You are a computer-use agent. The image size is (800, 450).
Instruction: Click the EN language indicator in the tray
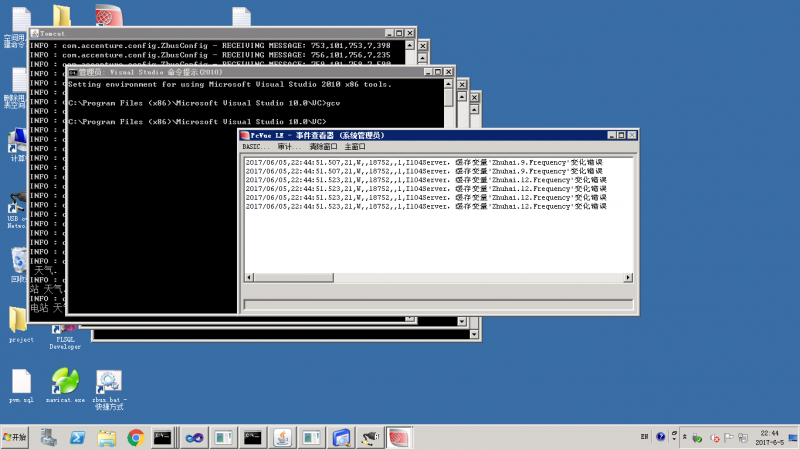(644, 437)
